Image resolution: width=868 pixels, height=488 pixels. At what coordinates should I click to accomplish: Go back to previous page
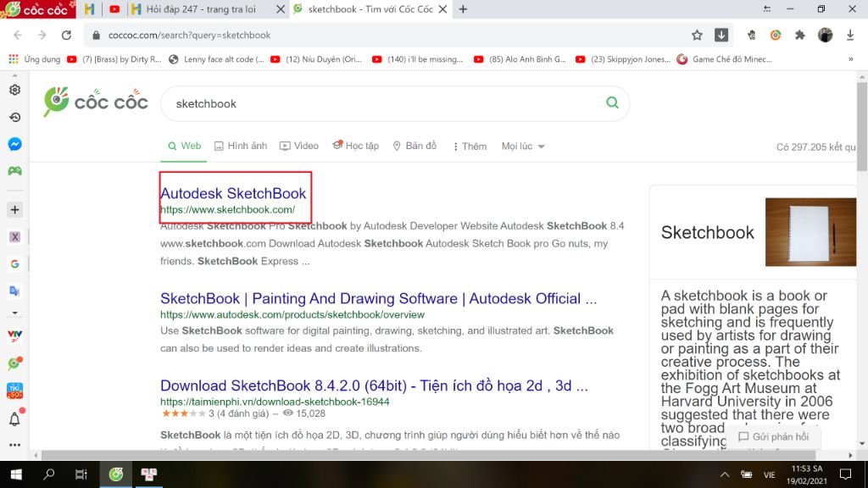[x=18, y=35]
